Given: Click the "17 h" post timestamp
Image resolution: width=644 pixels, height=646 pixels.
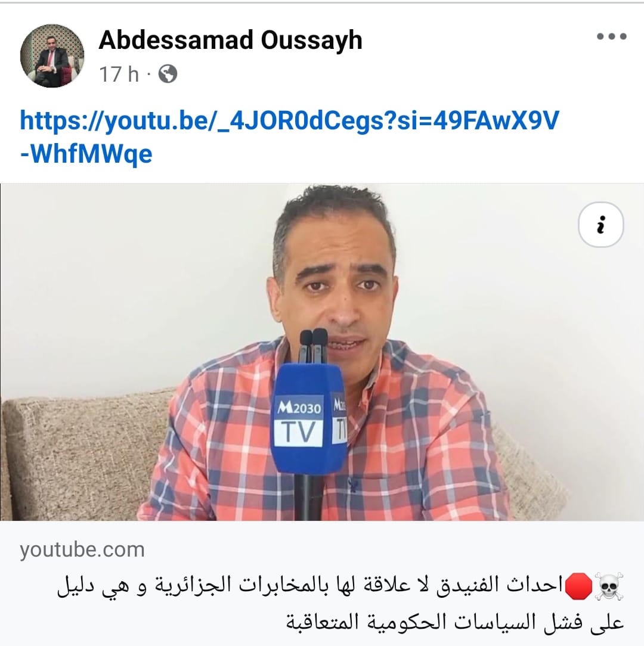Looking at the screenshot, I should (119, 74).
